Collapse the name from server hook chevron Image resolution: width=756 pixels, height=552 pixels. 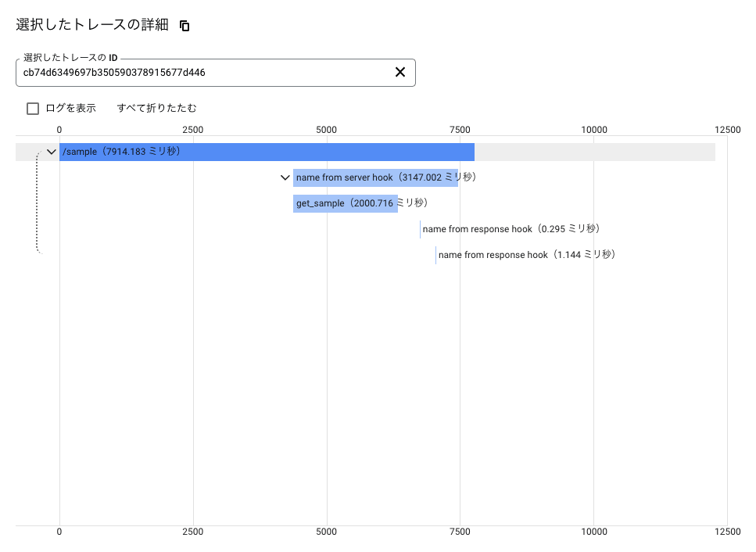coord(285,178)
